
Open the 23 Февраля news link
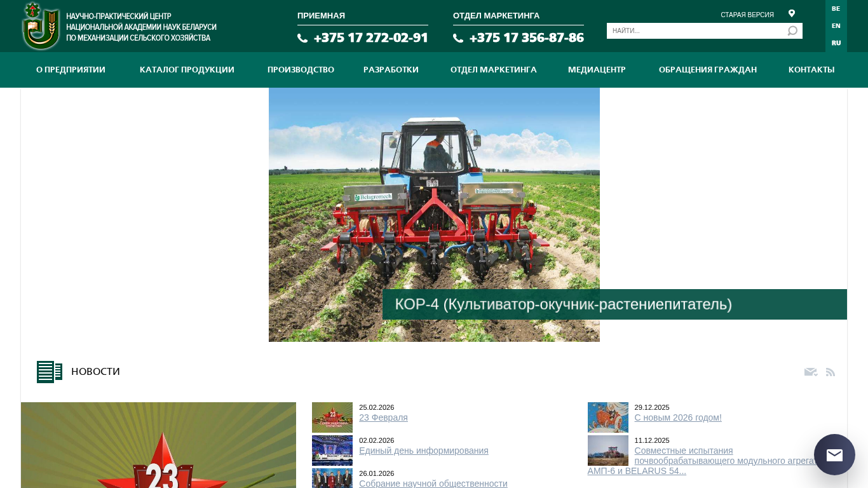(x=383, y=417)
